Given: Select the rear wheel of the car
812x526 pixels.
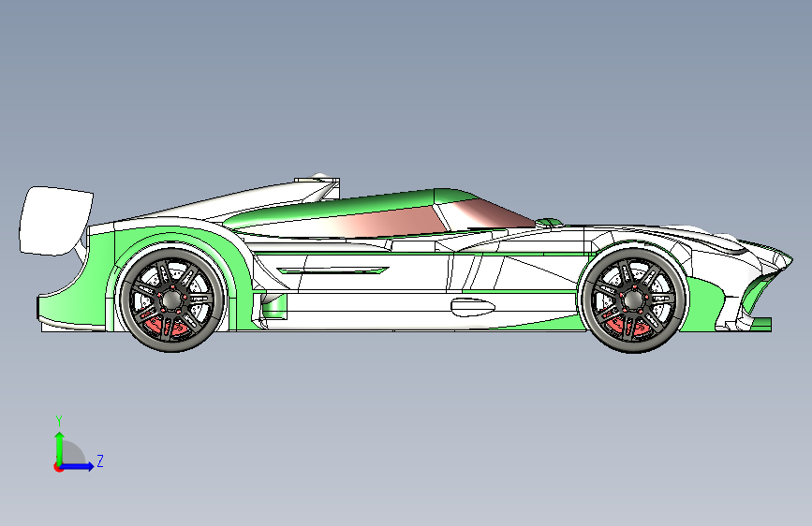Looking at the screenshot, I should coord(171,300).
